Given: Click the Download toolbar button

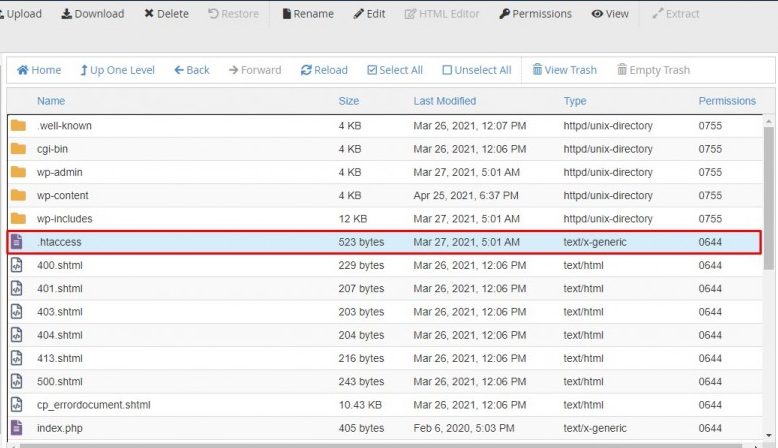Looking at the screenshot, I should (x=92, y=14).
